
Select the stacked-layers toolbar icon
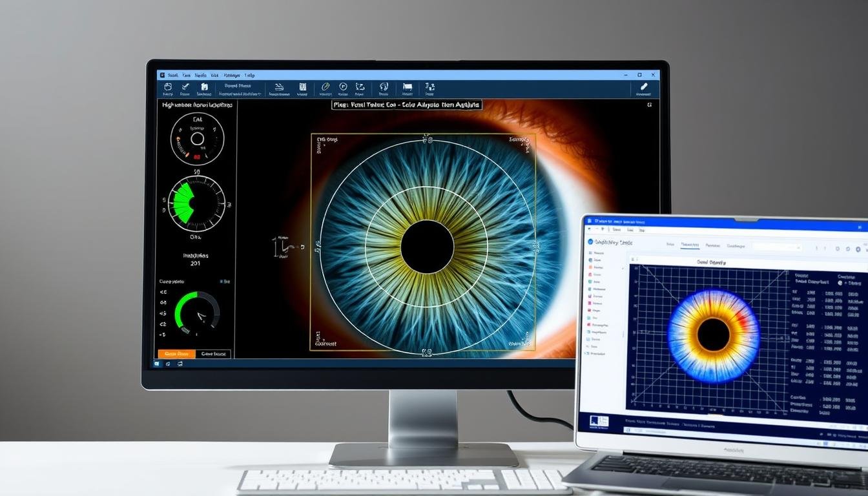pos(278,86)
